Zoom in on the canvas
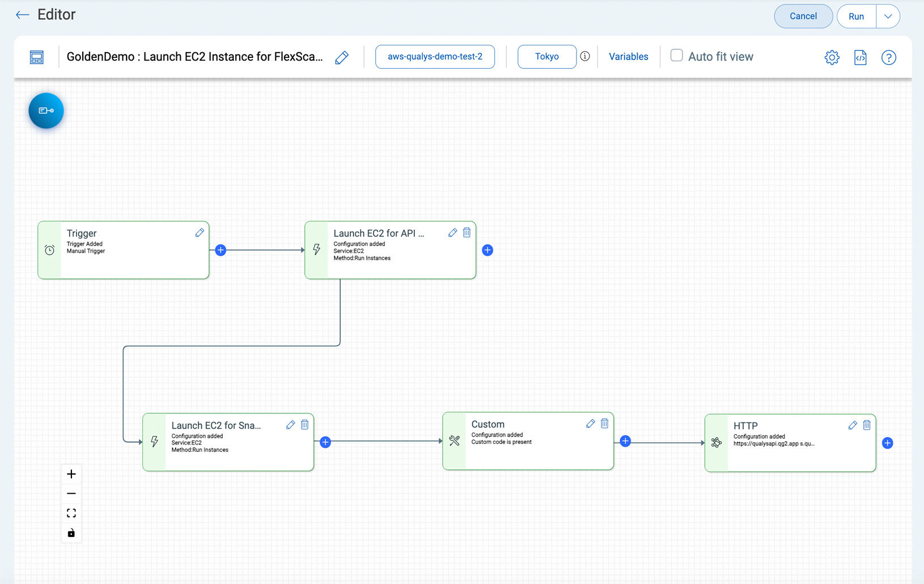924x584 pixels. click(x=71, y=474)
